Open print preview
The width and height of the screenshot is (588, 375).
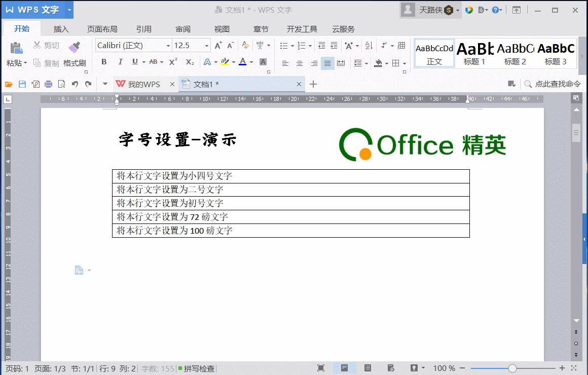tap(62, 84)
